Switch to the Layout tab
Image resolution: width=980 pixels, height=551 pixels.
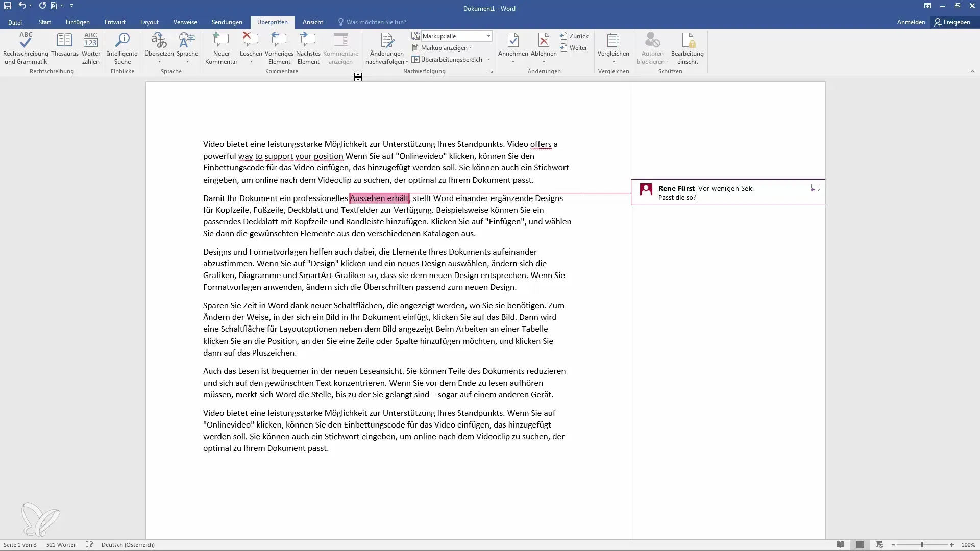(150, 22)
